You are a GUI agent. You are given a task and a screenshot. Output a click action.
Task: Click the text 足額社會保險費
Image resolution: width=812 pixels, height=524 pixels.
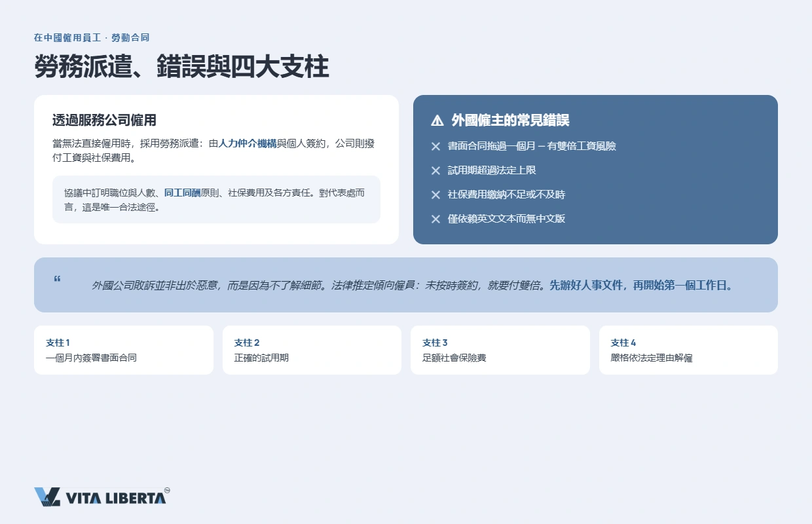tap(454, 358)
